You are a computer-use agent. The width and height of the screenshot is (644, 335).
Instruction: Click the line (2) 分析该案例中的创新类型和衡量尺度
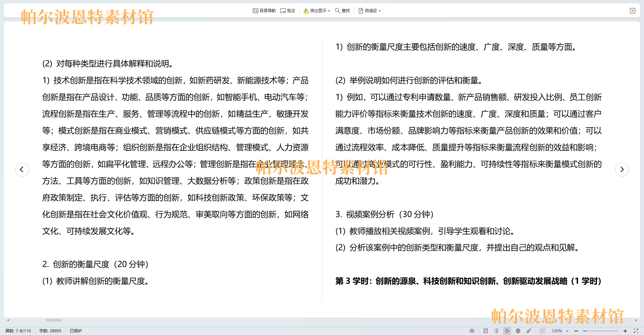458,248
